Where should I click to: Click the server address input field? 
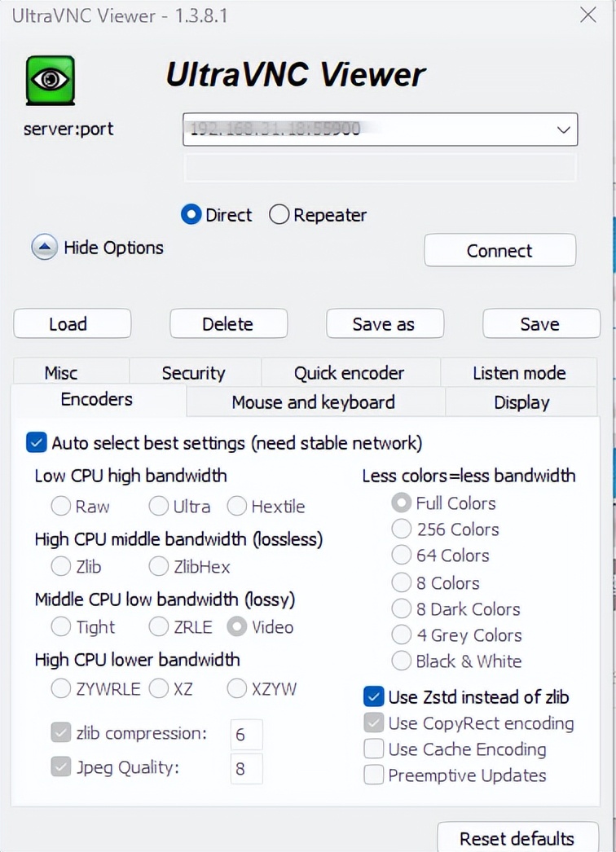(x=367, y=130)
